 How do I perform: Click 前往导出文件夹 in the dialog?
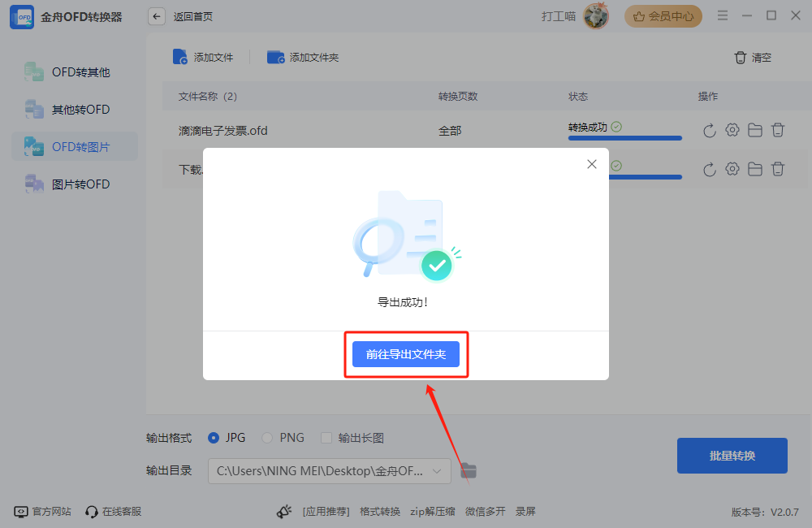point(406,355)
